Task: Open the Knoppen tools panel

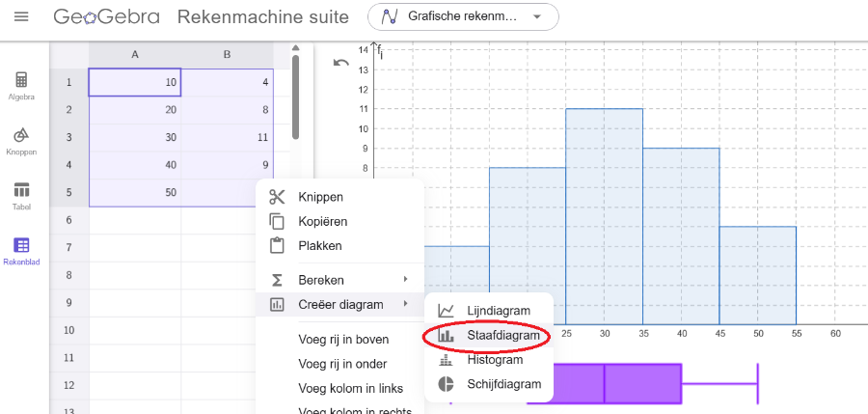Action: pos(21,141)
